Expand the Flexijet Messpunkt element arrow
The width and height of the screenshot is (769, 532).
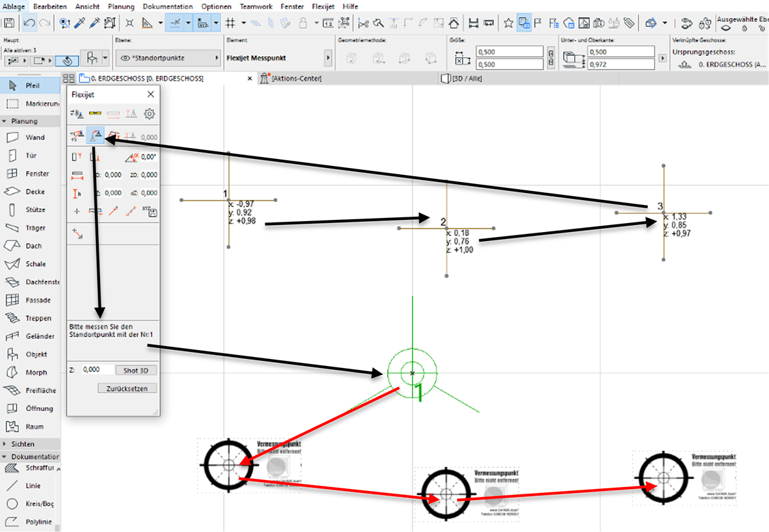[329, 58]
